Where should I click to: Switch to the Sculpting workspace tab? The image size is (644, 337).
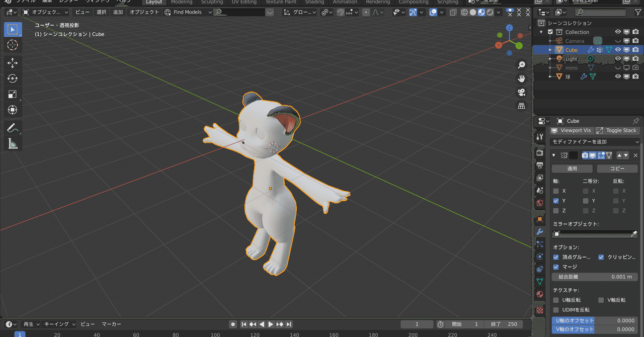click(x=212, y=2)
